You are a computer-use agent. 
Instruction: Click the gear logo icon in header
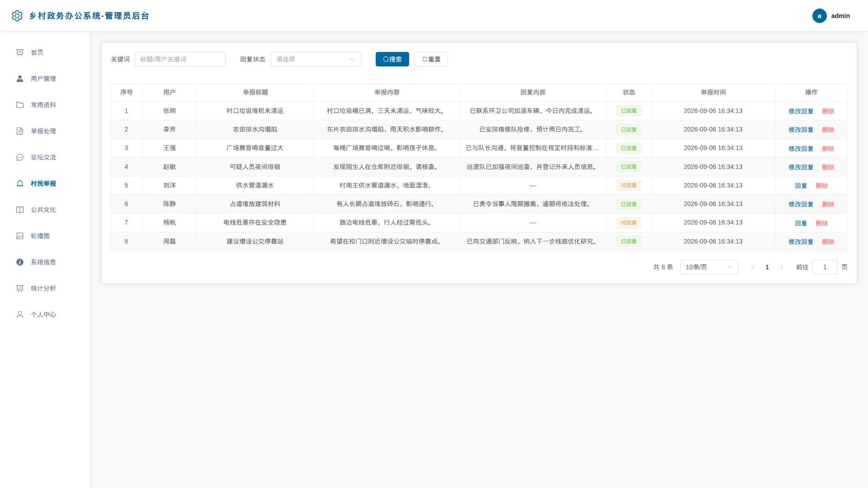pyautogui.click(x=17, y=16)
